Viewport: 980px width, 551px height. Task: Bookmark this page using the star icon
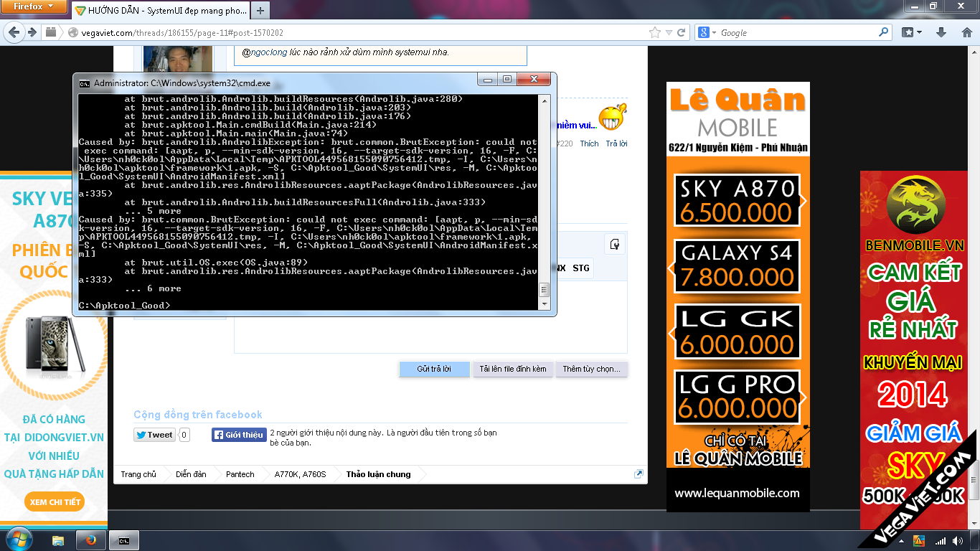(x=654, y=32)
